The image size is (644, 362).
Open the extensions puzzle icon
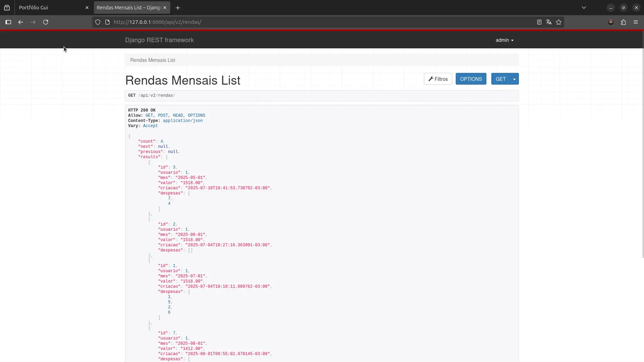coord(623,22)
